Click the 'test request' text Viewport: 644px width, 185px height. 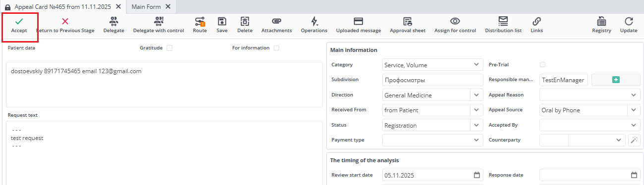point(27,138)
